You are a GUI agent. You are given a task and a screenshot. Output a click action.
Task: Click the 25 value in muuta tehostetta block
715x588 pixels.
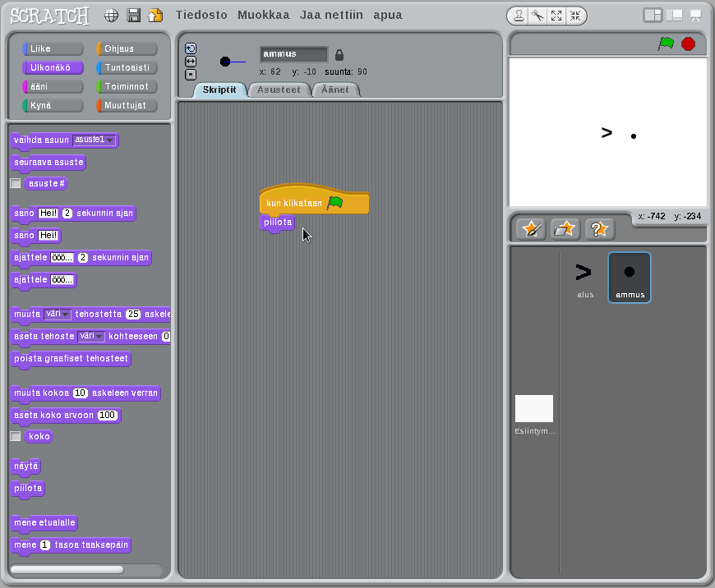pos(133,314)
